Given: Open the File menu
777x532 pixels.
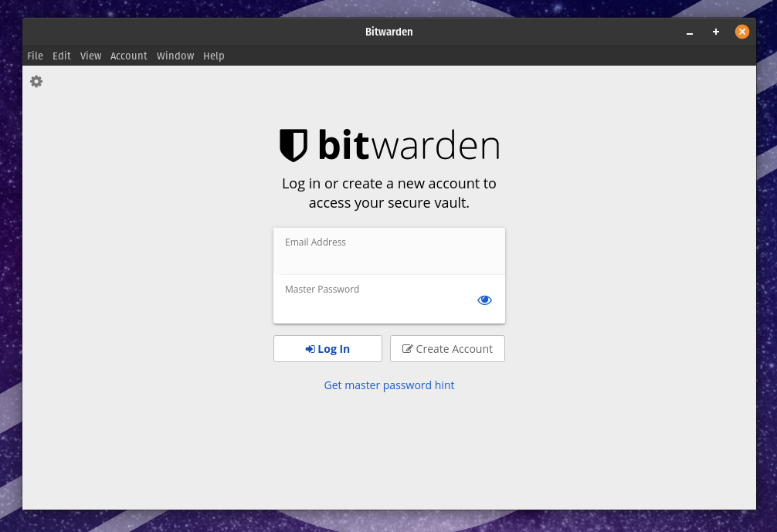Looking at the screenshot, I should (35, 56).
